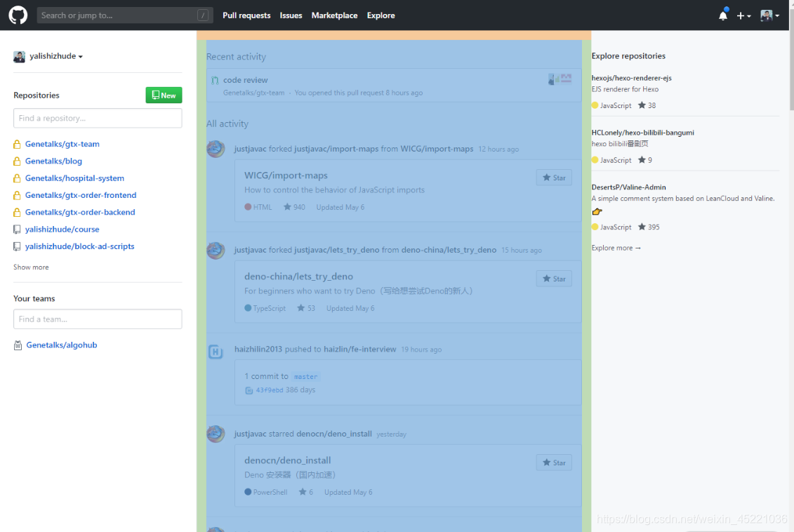Focus the Find a team field

tap(98, 319)
